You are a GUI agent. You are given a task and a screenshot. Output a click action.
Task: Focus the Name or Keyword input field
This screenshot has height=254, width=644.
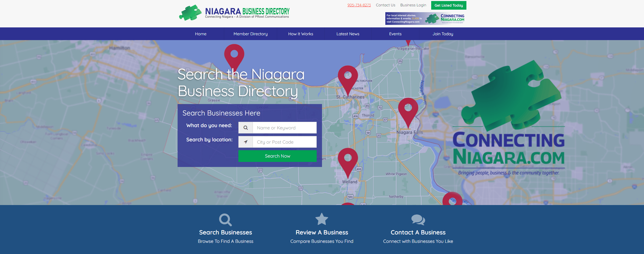tap(285, 128)
